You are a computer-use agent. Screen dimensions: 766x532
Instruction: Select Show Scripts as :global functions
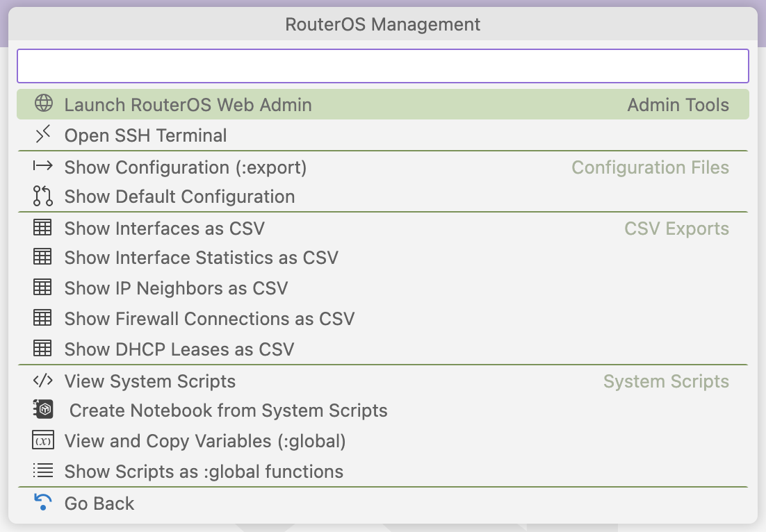click(204, 472)
